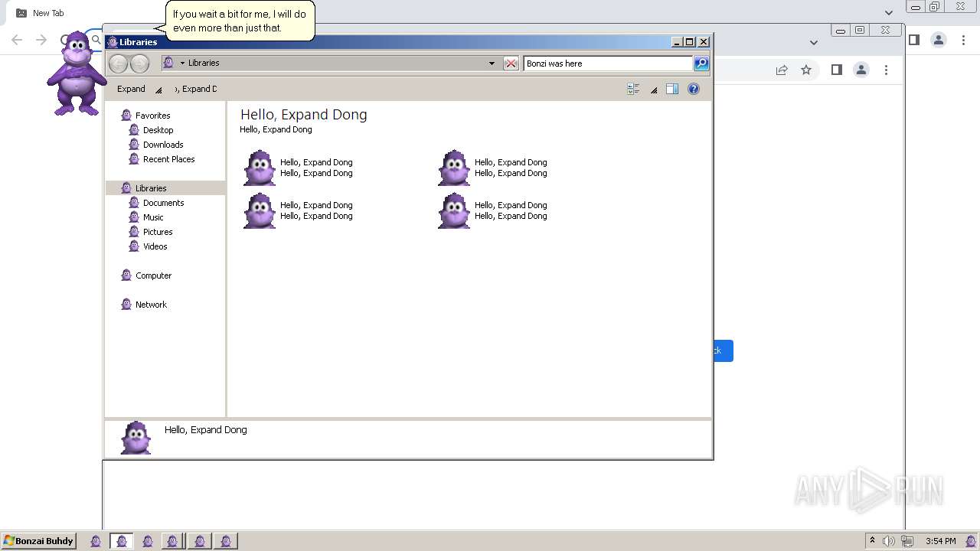Click 'Hello, Expand Dong' main heading

click(x=304, y=115)
